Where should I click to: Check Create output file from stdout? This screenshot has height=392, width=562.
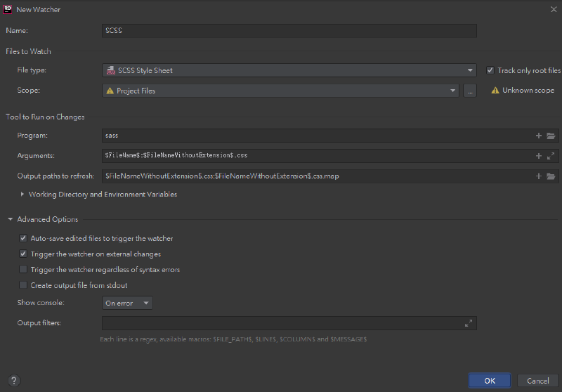pos(23,285)
